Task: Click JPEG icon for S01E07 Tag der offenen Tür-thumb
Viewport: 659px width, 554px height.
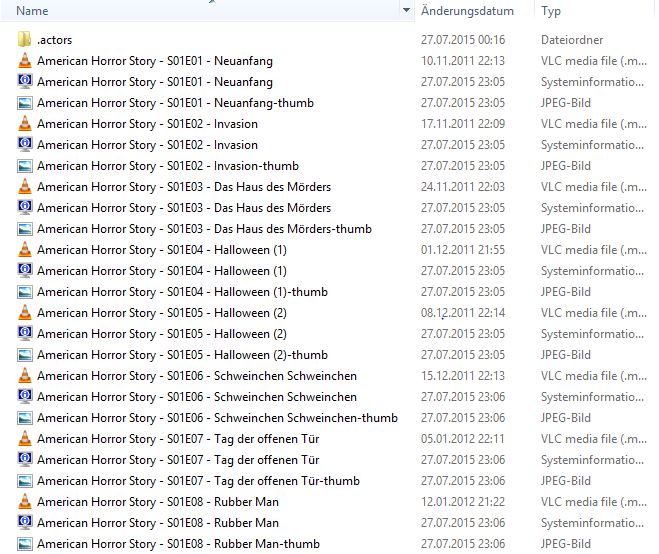Action: (25, 481)
